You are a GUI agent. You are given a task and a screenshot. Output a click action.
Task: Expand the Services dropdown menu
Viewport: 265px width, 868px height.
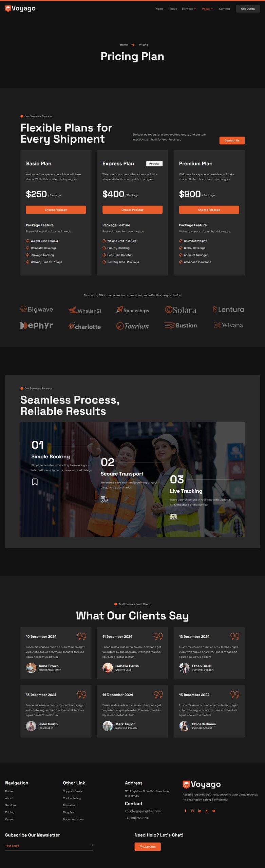(189, 9)
